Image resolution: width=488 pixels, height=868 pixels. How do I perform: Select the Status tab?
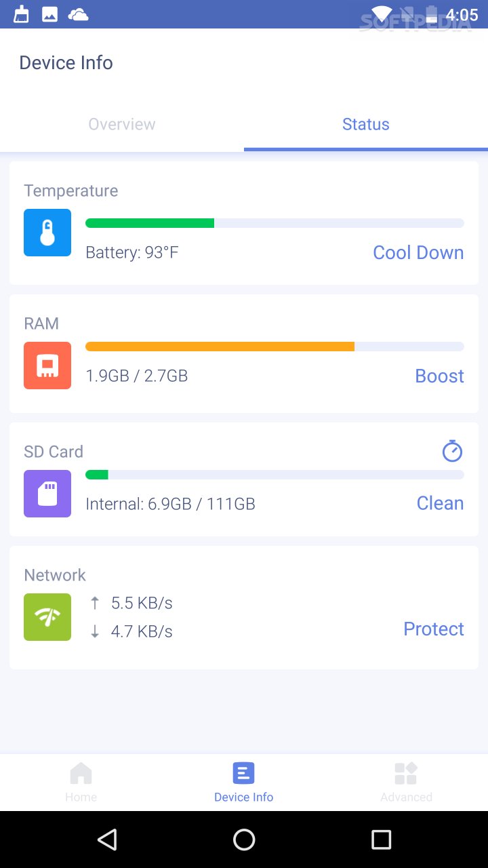(x=366, y=124)
